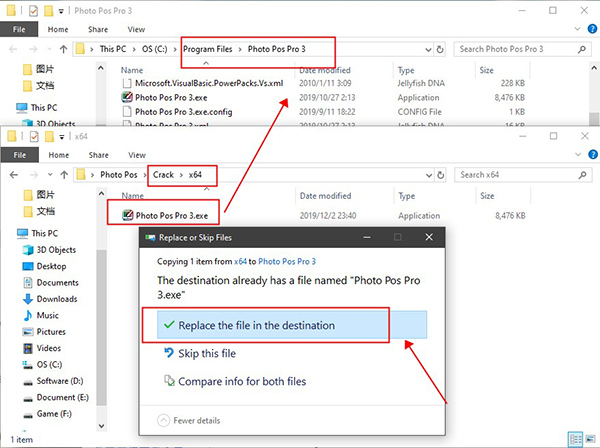Image resolution: width=600 pixels, height=448 pixels.
Task: Expand ribbon in Photo Pos Pro 3 window
Action: coord(577,29)
